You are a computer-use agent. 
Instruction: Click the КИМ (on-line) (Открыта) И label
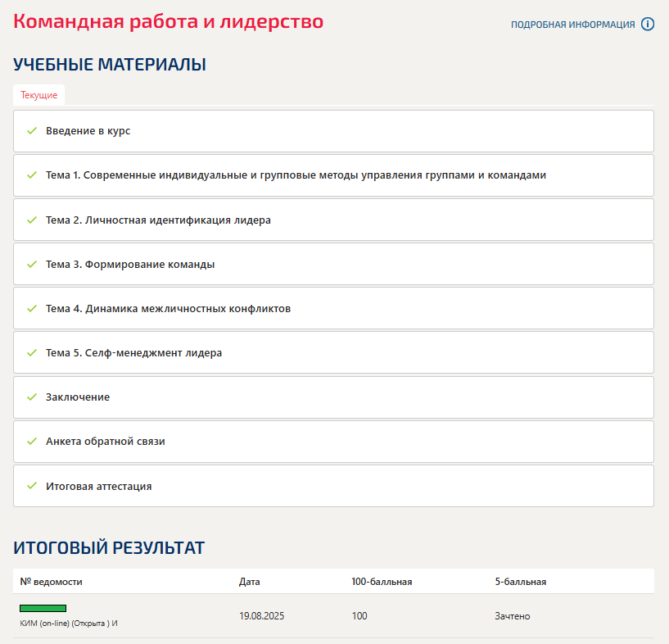69,623
